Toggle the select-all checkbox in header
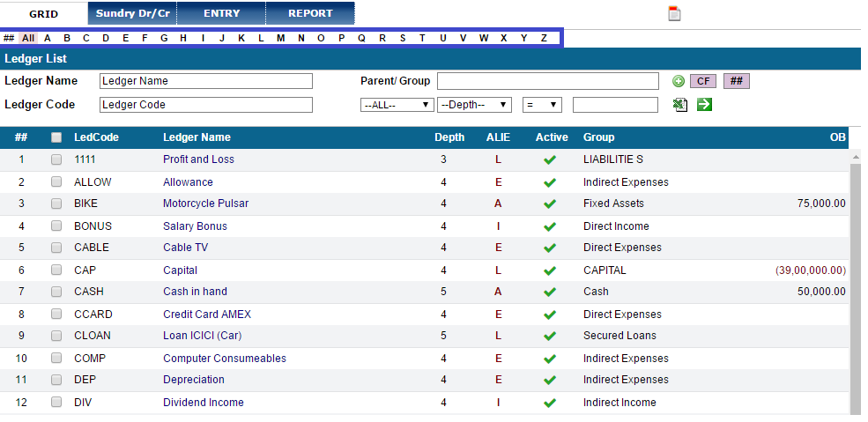This screenshot has width=868, height=422. point(56,137)
